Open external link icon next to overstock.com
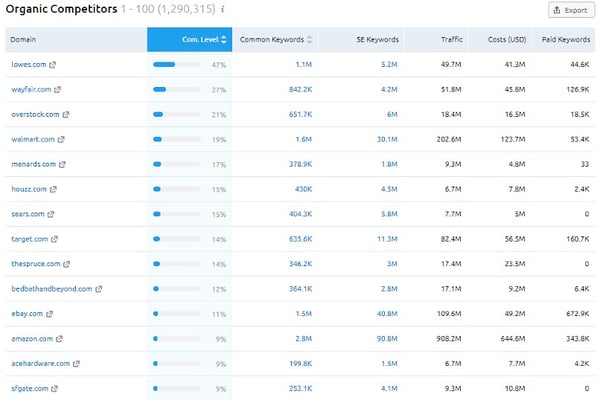Image resolution: width=600 pixels, height=400 pixels. 66,114
